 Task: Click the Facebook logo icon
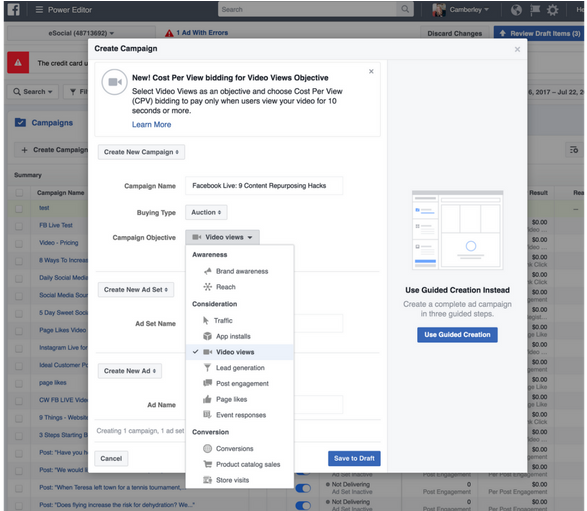coord(13,9)
